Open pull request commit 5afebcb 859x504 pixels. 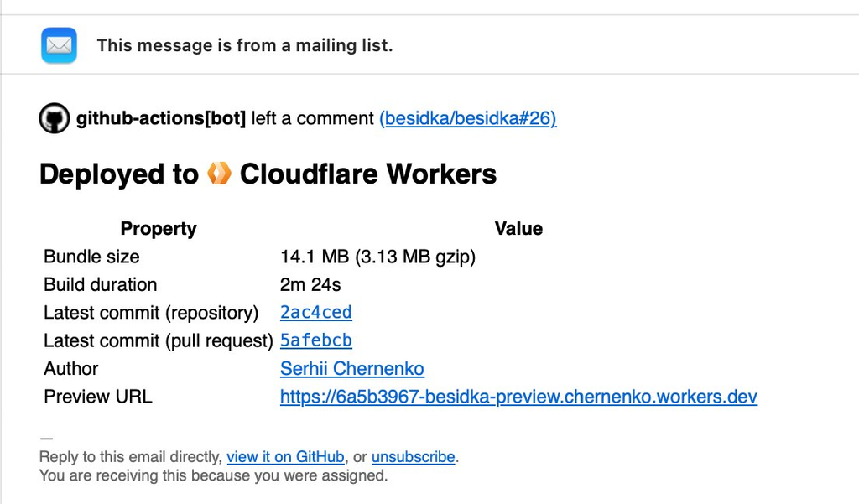pos(316,340)
